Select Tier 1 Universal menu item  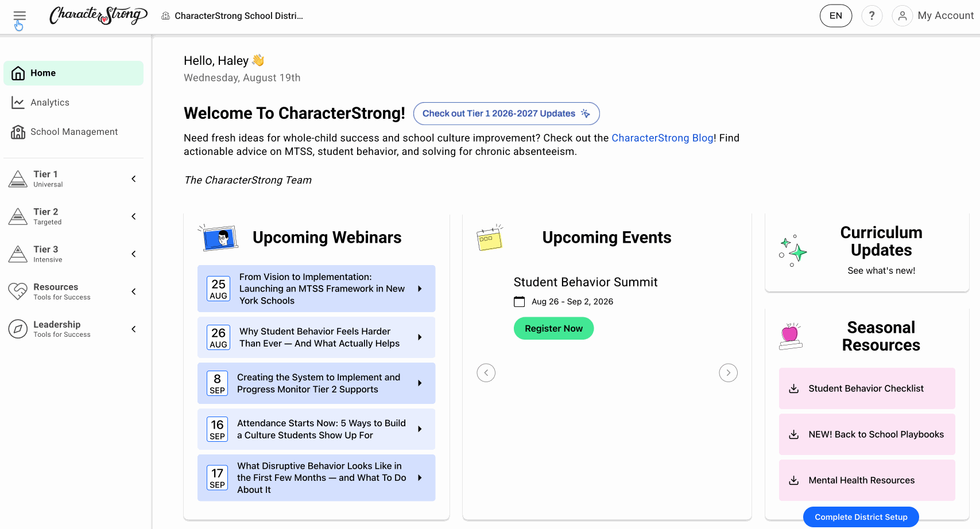click(x=73, y=179)
